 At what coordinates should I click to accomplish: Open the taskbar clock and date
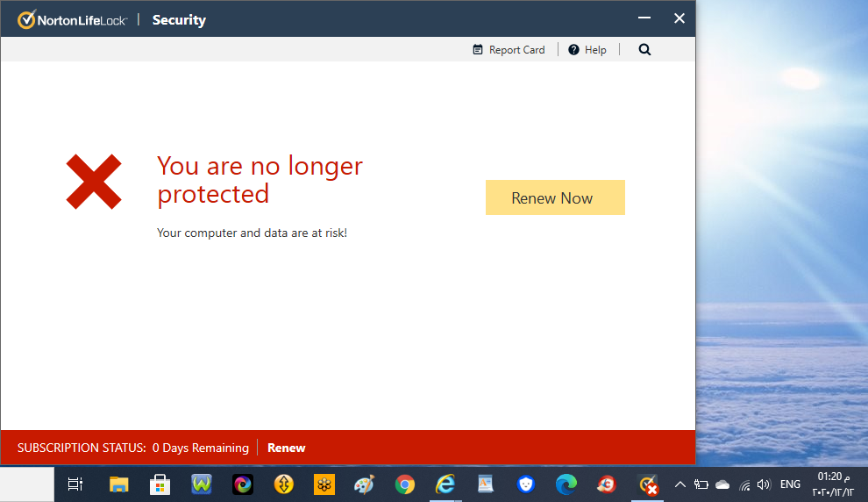833,484
